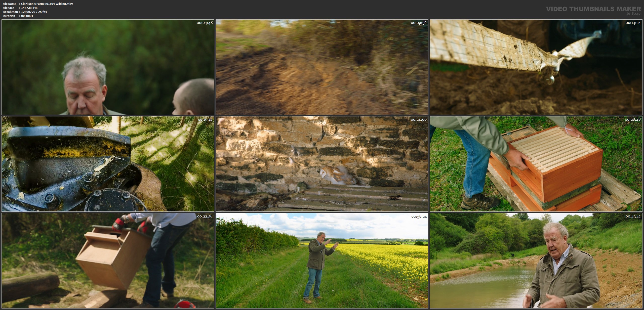This screenshot has width=644, height=310.
Task: Select the blurry hedge thumbnail at 00:09:36
Action: click(x=322, y=67)
